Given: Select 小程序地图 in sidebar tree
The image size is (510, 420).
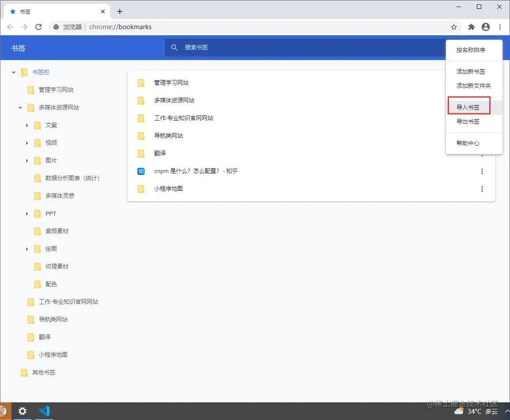Looking at the screenshot, I should coord(53,355).
